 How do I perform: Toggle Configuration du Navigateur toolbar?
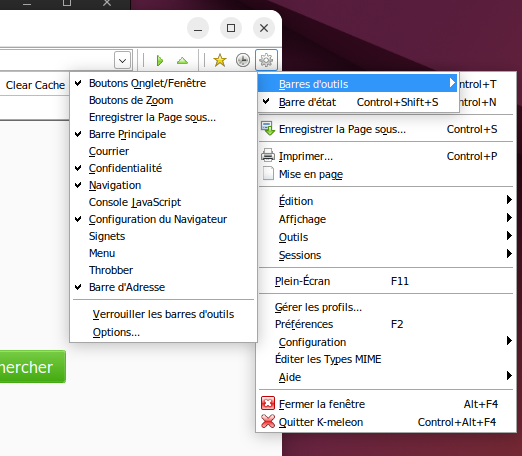[163, 219]
